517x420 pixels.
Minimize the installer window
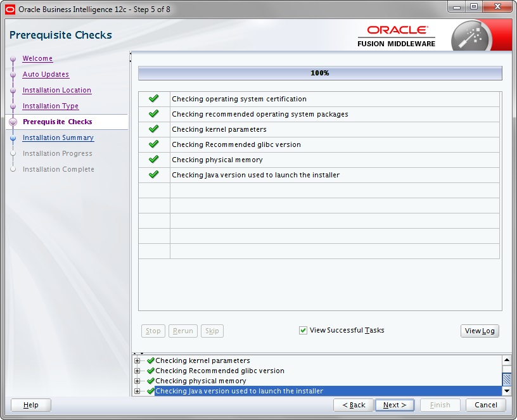(x=457, y=7)
